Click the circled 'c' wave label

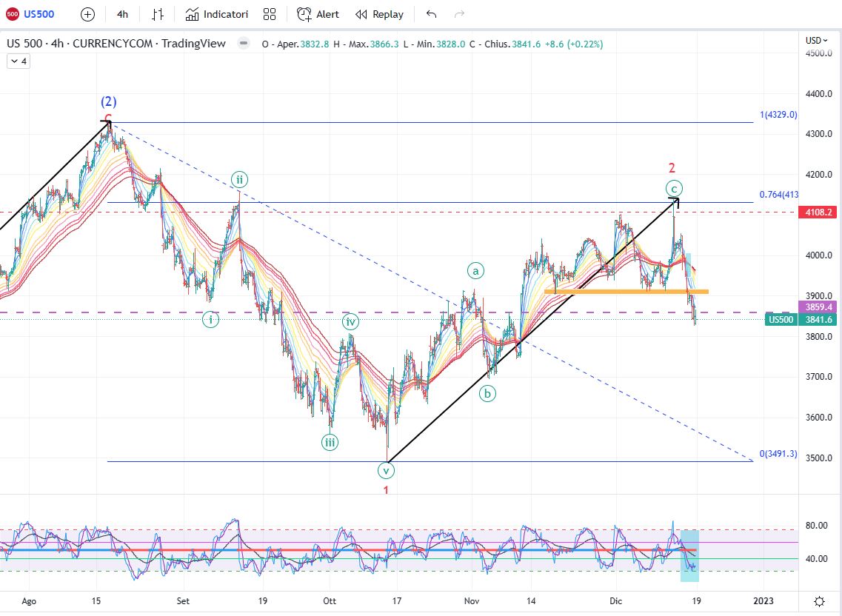(673, 187)
